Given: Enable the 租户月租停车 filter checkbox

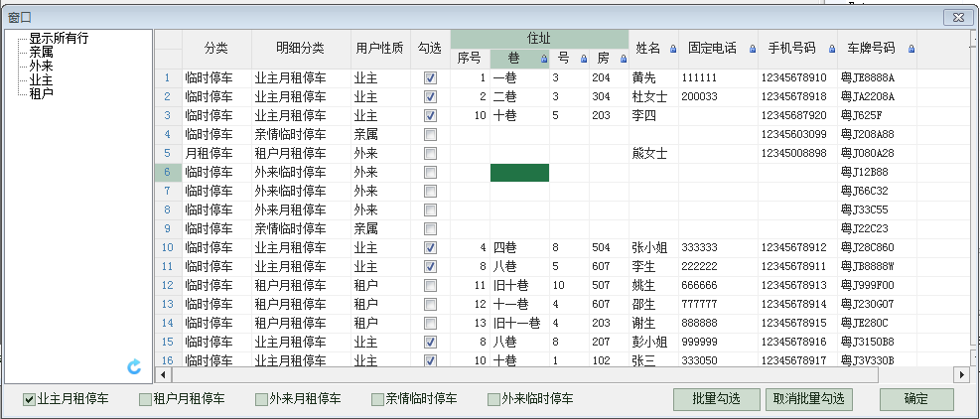Looking at the screenshot, I should click(145, 399).
